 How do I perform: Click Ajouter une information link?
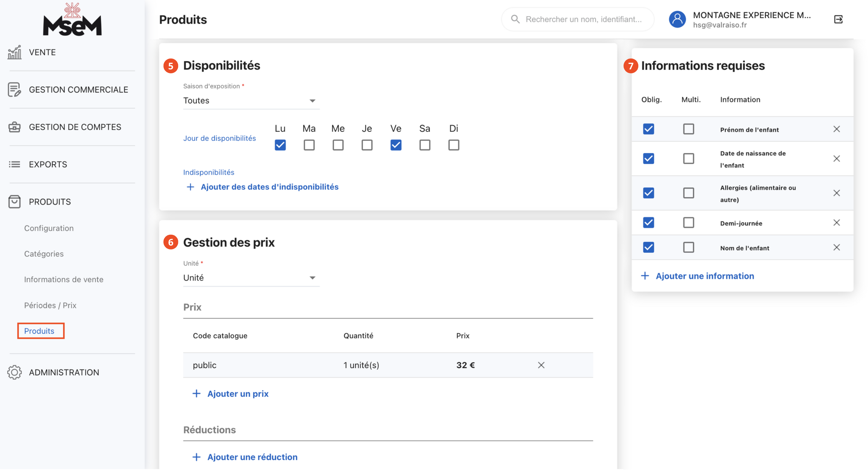coord(704,276)
